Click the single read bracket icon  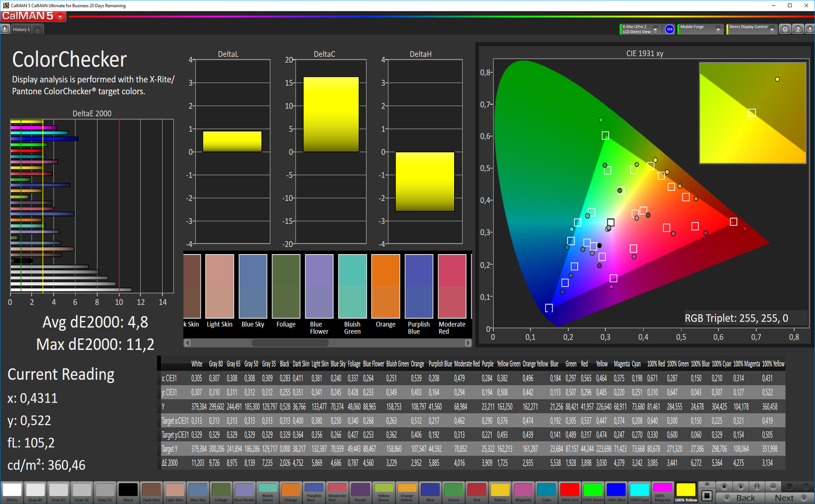[757, 487]
